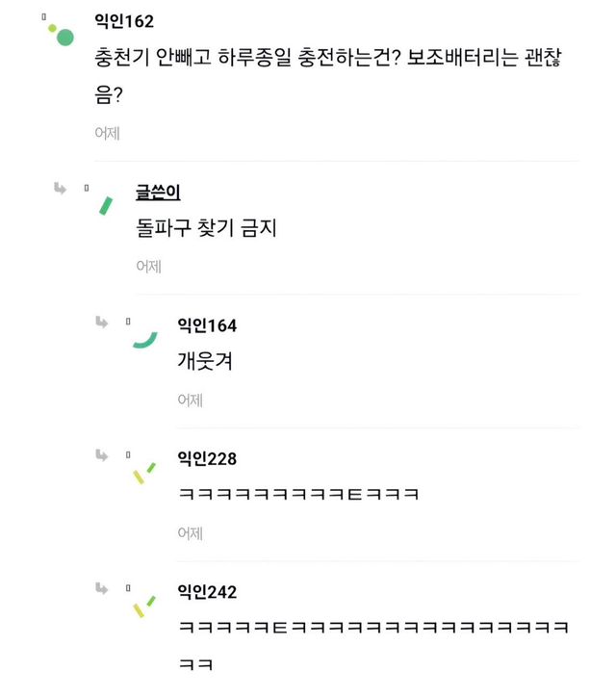Click the 어제 timestamp under 돌파구 찾기 금지

pyautogui.click(x=148, y=267)
